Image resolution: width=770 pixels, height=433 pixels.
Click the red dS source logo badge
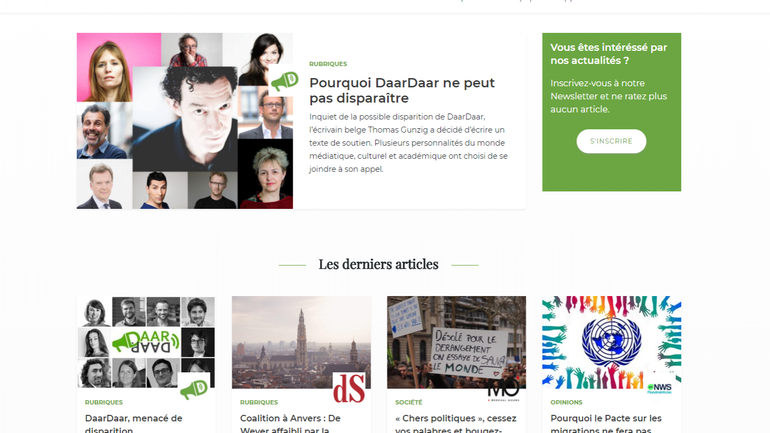[349, 388]
